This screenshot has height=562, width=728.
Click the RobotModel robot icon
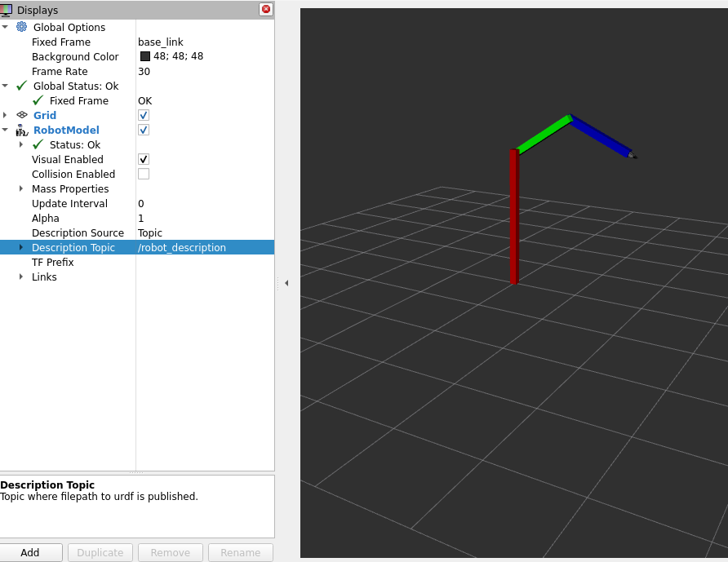22,130
